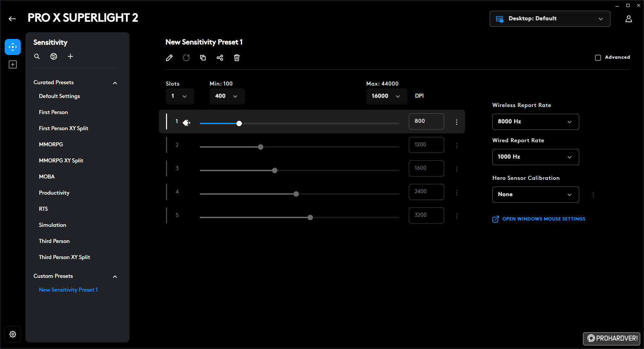644x349 pixels.
Task: Open the minimum DPI 400 dropdown
Action: click(227, 96)
